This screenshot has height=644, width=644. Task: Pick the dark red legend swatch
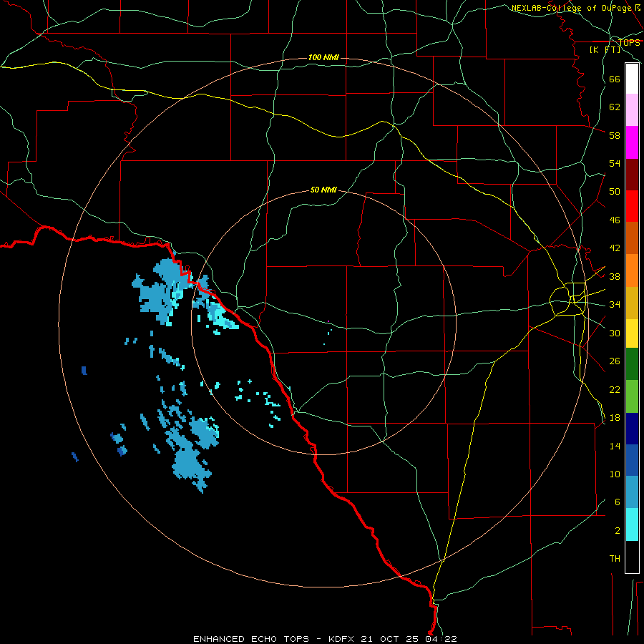(x=632, y=174)
